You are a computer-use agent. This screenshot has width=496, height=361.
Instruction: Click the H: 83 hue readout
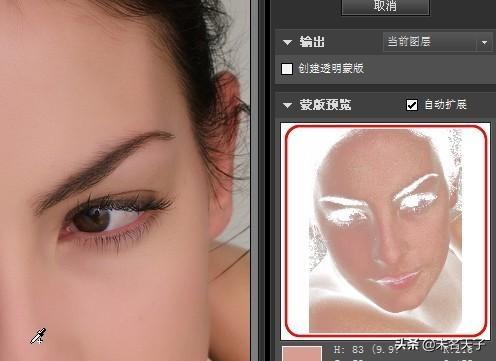(348, 350)
